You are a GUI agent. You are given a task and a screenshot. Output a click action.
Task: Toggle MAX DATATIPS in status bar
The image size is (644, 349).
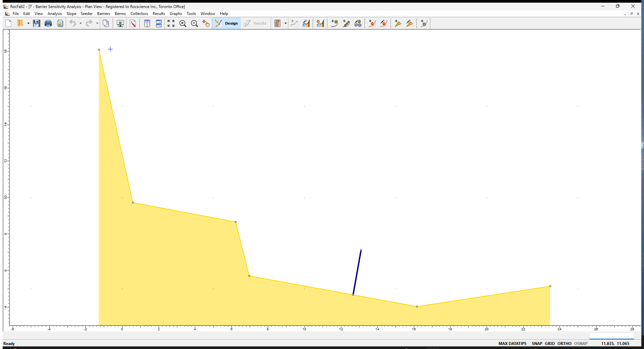click(x=512, y=343)
